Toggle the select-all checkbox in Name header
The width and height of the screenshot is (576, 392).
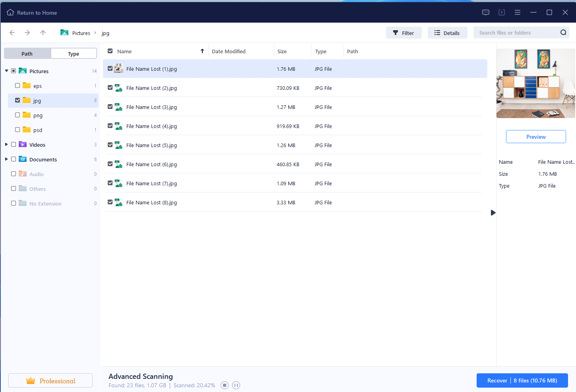coord(110,51)
